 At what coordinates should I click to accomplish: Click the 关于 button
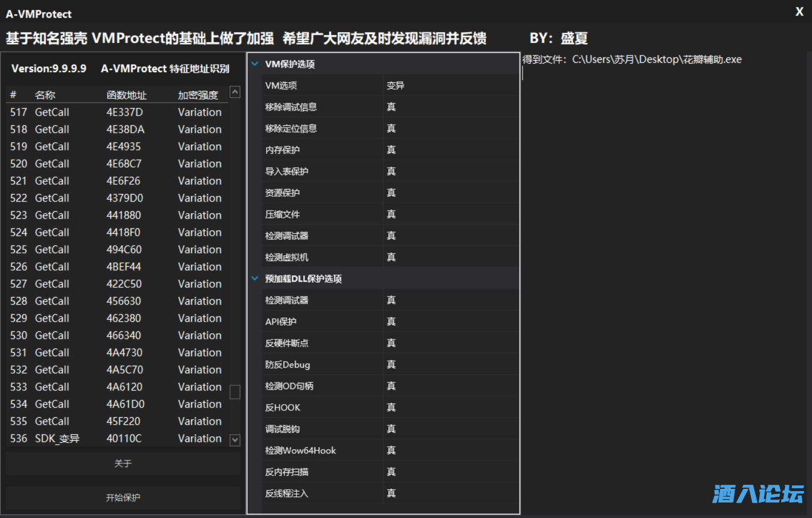tap(123, 464)
